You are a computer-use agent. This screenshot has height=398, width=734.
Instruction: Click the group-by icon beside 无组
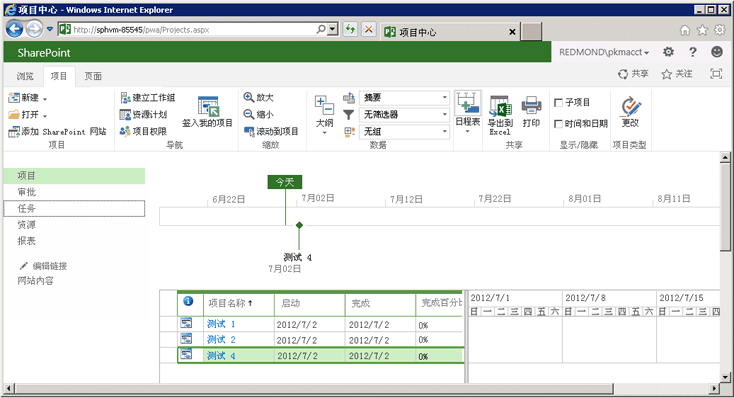349,132
